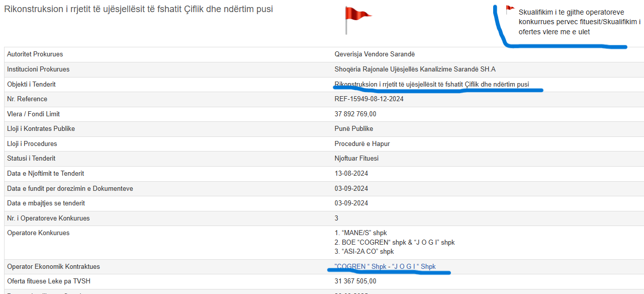Click the Procedurë e Hapur value
Screen dimensions: 644x294
(362, 144)
